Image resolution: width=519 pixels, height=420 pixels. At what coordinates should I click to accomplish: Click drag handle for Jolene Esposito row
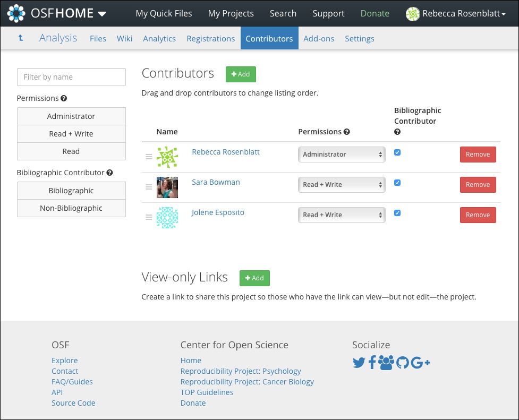pos(149,217)
